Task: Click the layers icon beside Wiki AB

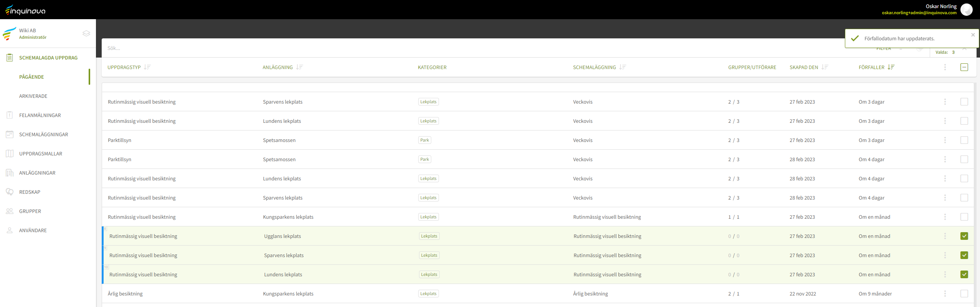Action: point(86,33)
